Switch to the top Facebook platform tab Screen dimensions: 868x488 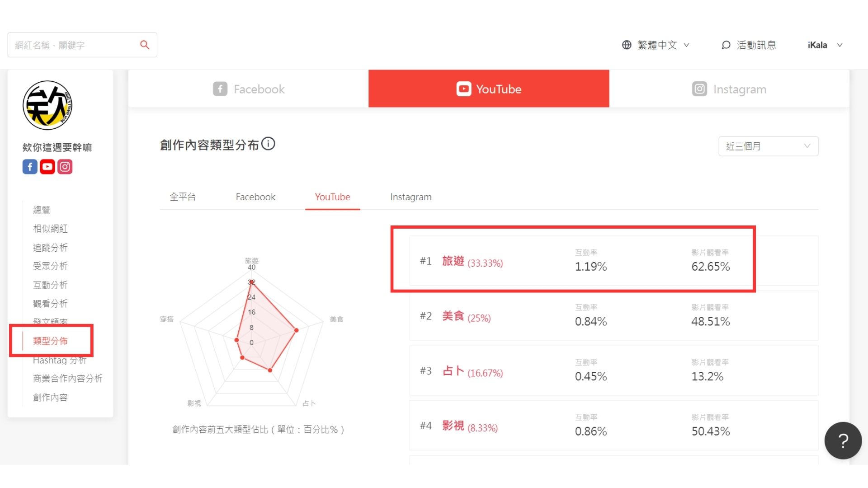coord(249,89)
